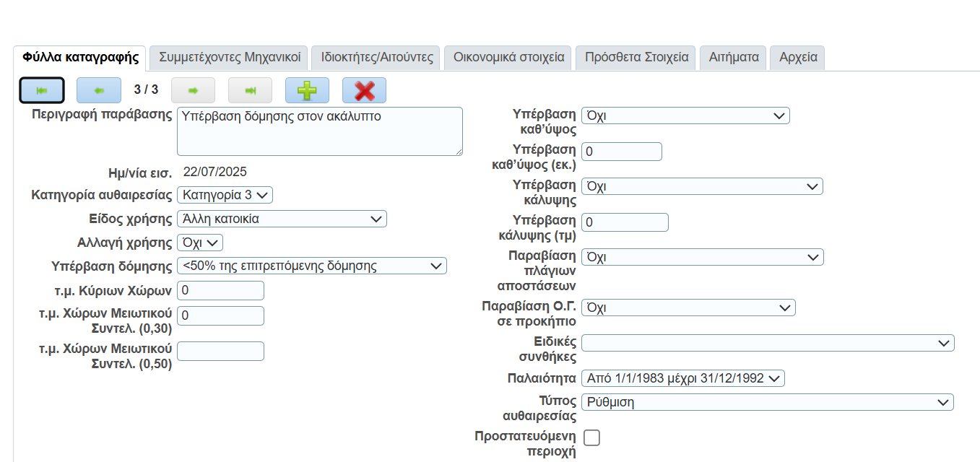Image resolution: width=980 pixels, height=462 pixels.
Task: Open the Κατηγορία αυθαιρεσίας dropdown
Action: 225,195
